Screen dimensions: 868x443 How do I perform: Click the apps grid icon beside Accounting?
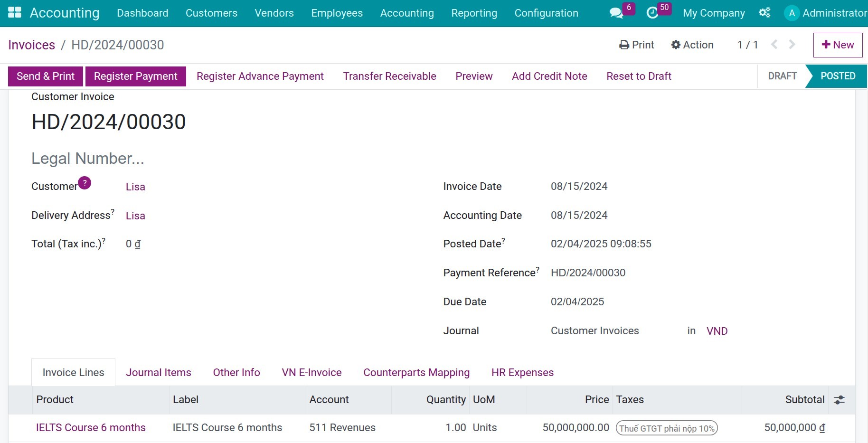[x=14, y=11]
